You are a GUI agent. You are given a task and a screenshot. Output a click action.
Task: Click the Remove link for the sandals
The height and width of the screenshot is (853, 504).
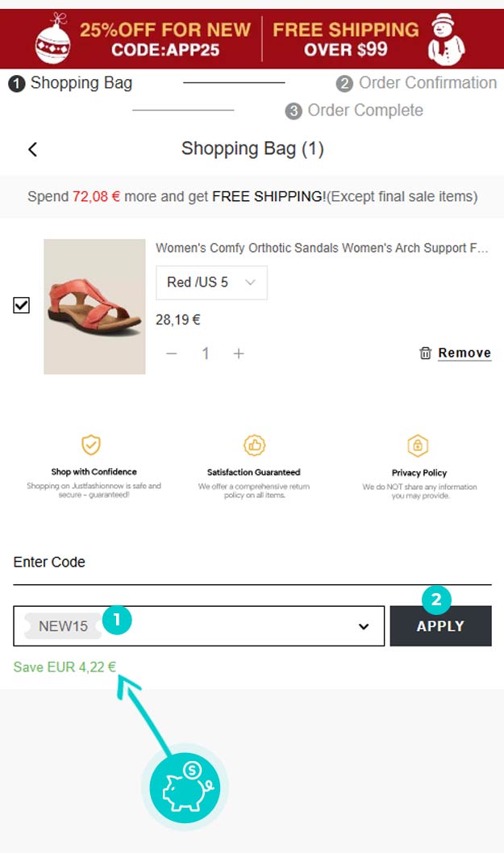(464, 353)
